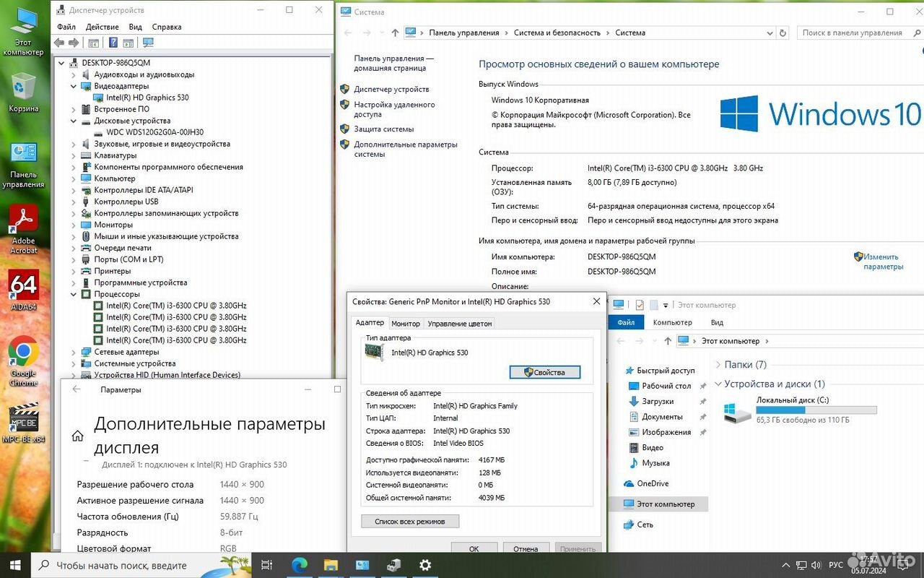Viewport: 924px width, 578px height.
Task: Switch to the Монитор tab in properties dialog
Action: point(406,324)
